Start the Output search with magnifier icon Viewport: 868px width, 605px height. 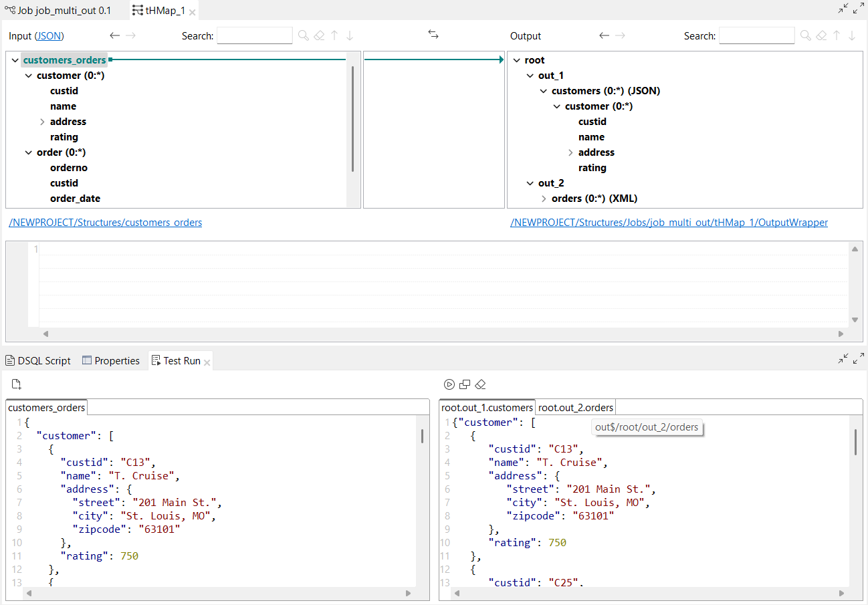[x=804, y=35]
